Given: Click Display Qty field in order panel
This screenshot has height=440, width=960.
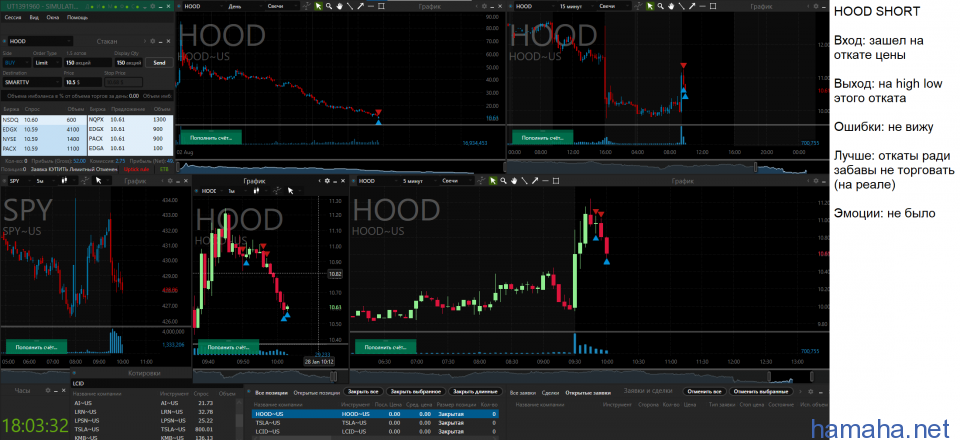Looking at the screenshot, I should [129, 62].
